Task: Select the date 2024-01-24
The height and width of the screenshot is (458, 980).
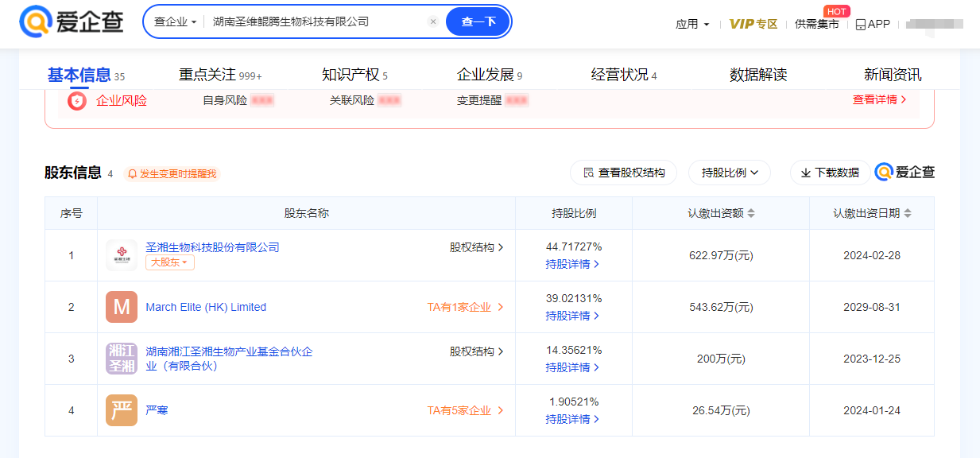Action: coord(872,410)
